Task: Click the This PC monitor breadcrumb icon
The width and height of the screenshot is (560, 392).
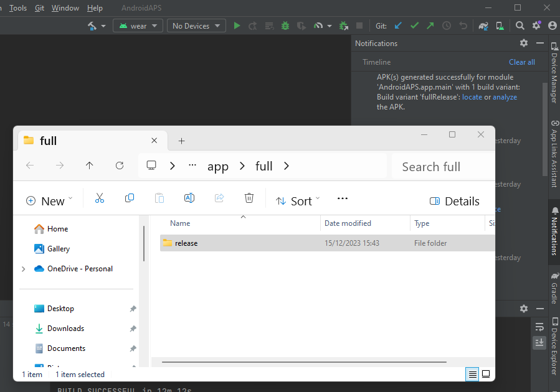Action: [x=151, y=166]
